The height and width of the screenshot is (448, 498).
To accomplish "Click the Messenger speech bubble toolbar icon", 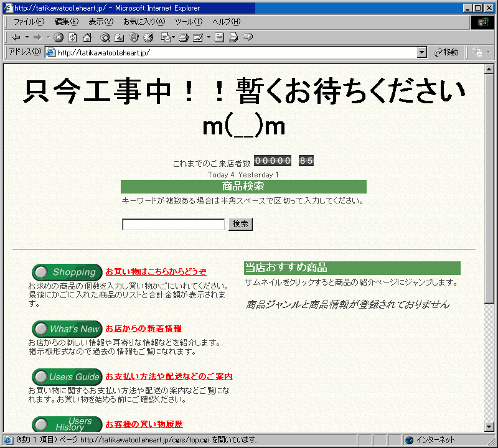I will point(248,37).
